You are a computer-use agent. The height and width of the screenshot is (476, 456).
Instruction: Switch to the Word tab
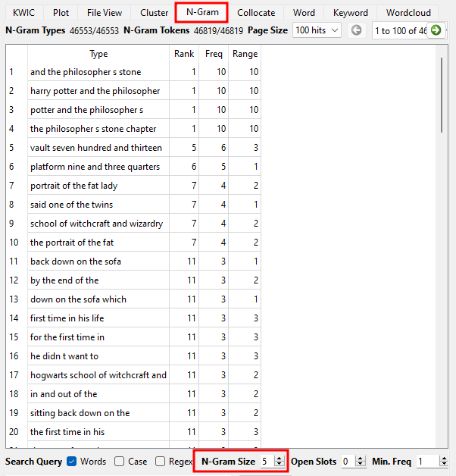(x=304, y=13)
